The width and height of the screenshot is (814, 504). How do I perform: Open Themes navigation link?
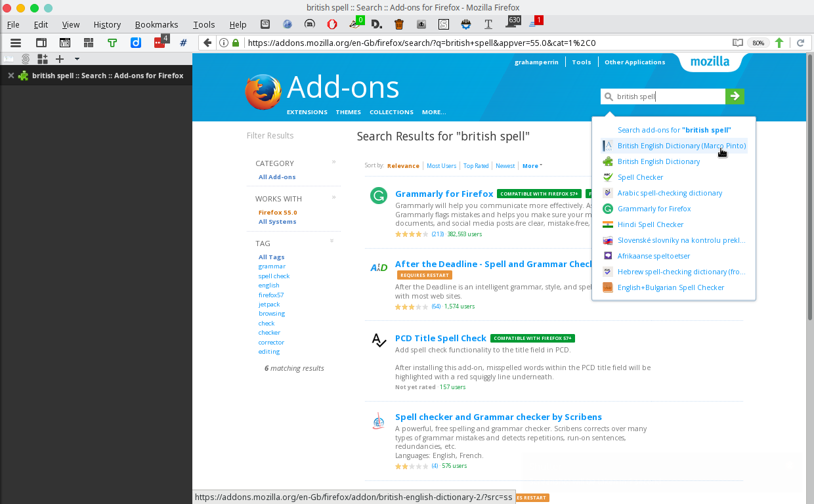click(349, 112)
